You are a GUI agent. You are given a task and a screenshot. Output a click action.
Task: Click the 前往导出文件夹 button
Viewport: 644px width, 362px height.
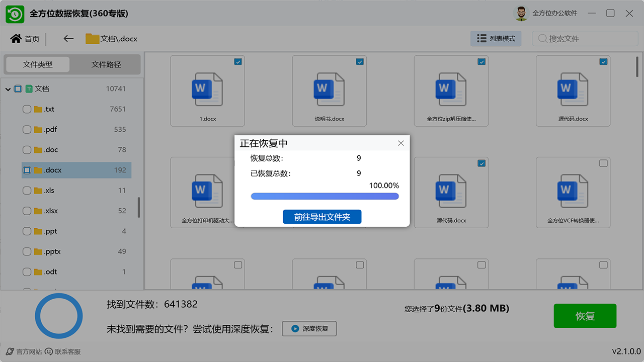pyautogui.click(x=322, y=217)
